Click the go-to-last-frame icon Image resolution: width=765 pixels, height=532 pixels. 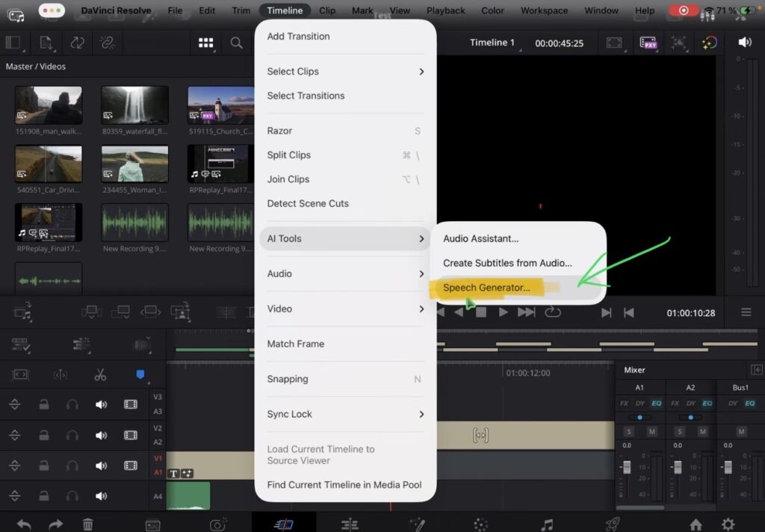pos(606,312)
